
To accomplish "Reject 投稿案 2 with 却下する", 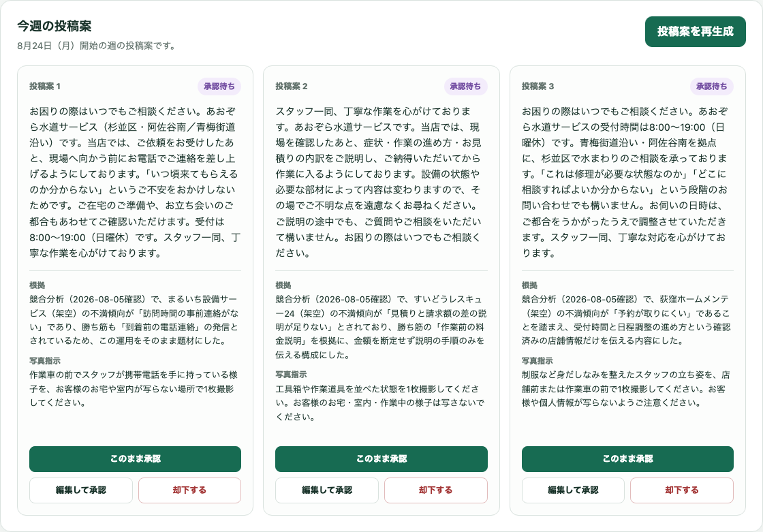I will click(x=436, y=490).
